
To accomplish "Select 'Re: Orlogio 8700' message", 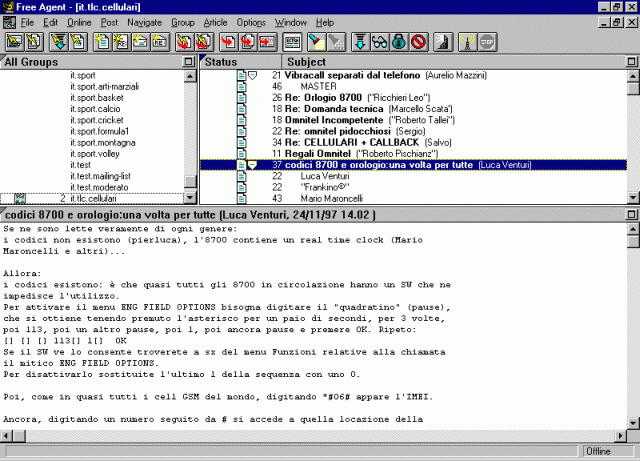I will [x=413, y=98].
